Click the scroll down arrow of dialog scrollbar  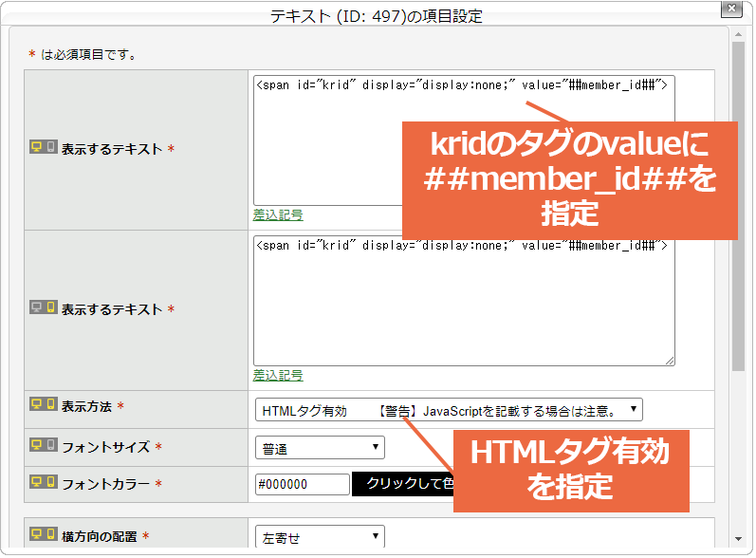tap(738, 539)
